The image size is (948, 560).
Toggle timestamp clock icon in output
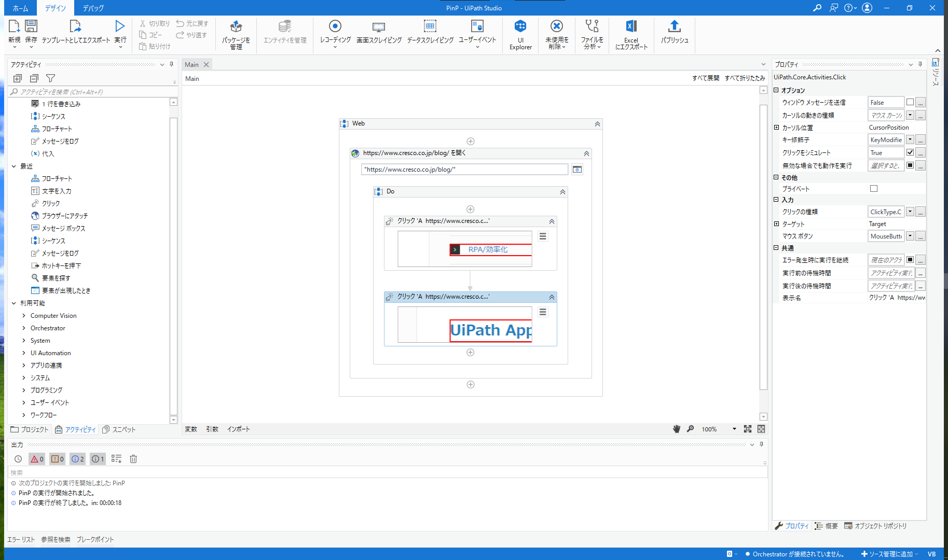tap(18, 459)
